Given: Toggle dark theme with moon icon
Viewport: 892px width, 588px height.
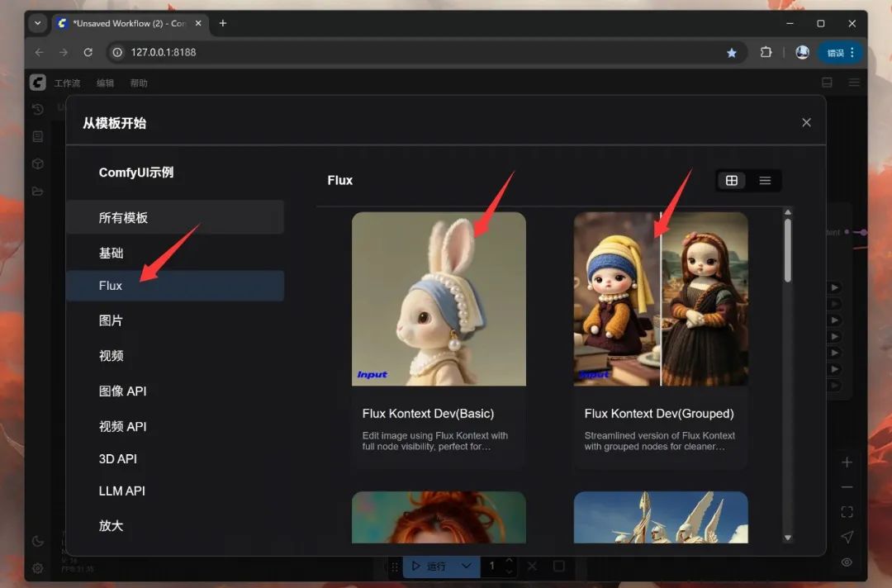Looking at the screenshot, I should tap(37, 542).
